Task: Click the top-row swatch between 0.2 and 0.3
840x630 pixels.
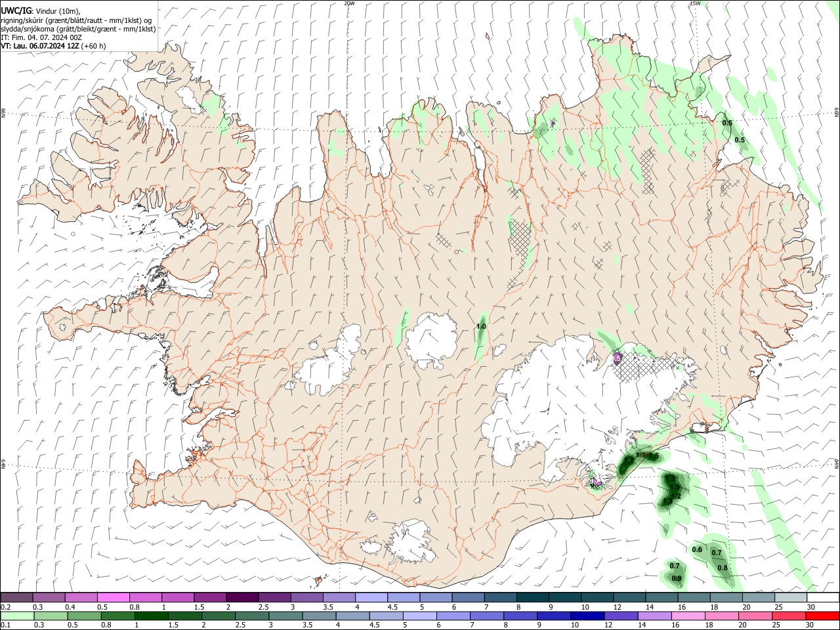Action: (x=16, y=597)
